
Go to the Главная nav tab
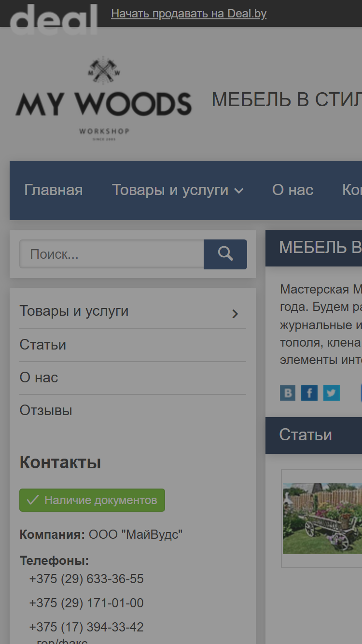tap(54, 190)
